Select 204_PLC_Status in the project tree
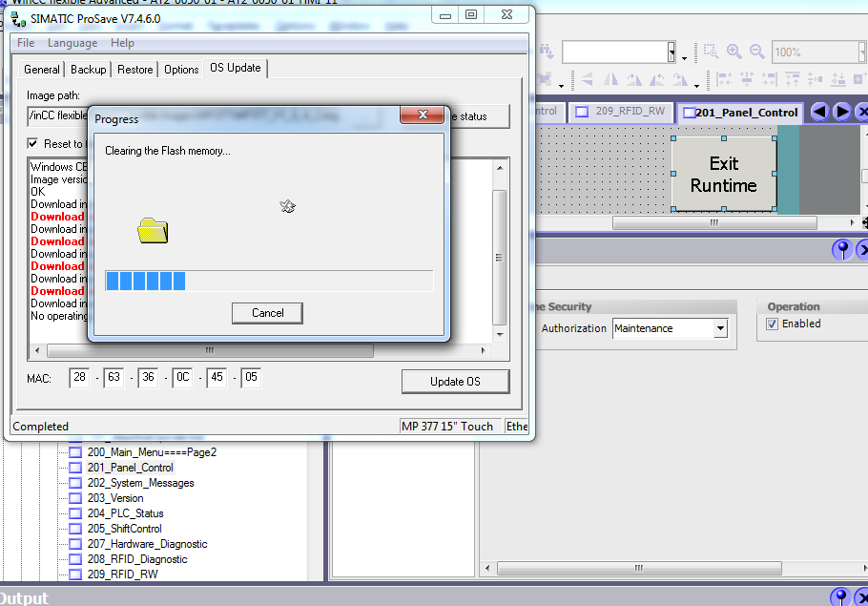Viewport: 868px width, 606px height. [x=125, y=513]
